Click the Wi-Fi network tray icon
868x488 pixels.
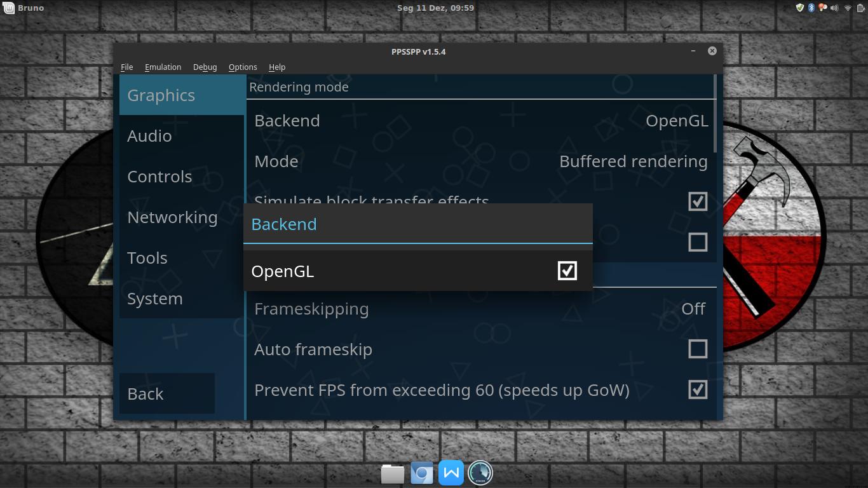(848, 8)
